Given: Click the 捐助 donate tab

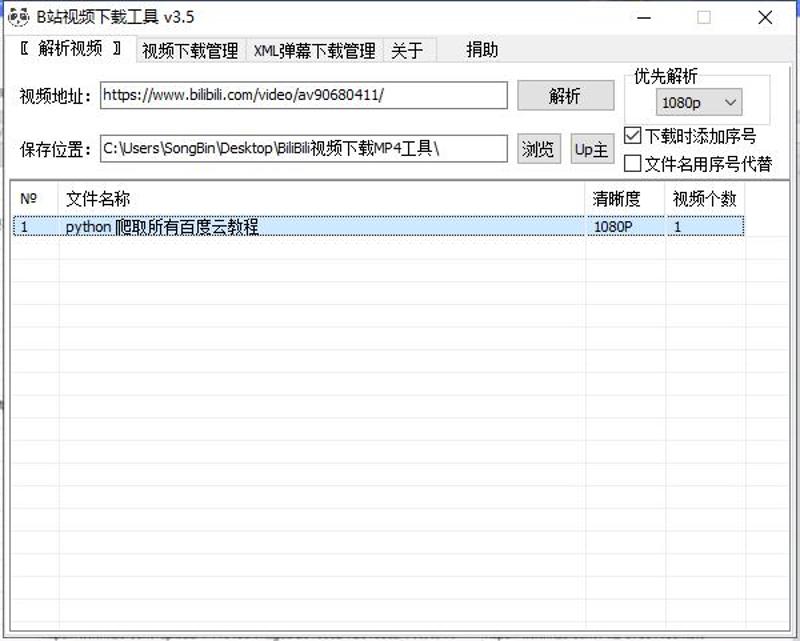Looking at the screenshot, I should 482,50.
